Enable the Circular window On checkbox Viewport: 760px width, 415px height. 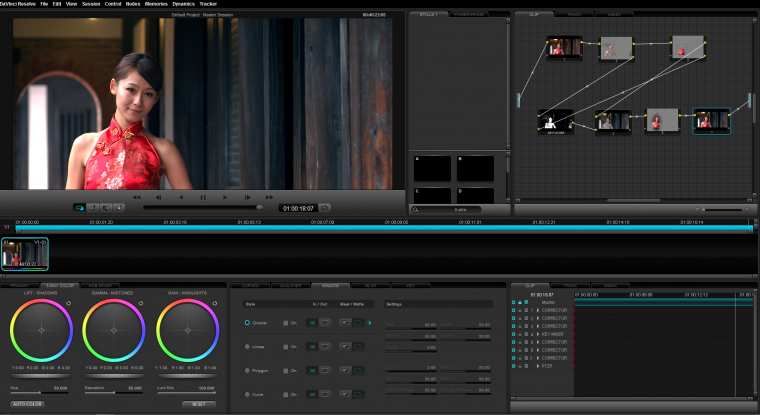point(286,323)
